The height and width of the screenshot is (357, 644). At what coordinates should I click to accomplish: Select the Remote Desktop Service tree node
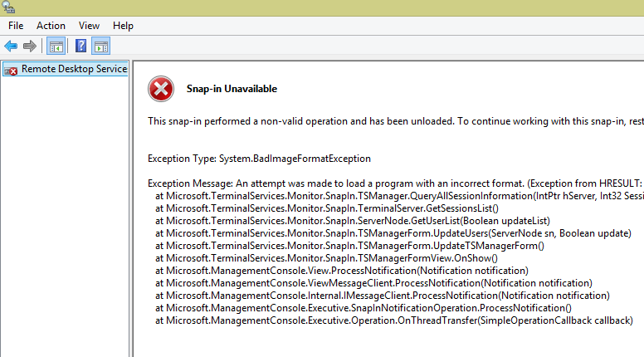click(x=74, y=69)
